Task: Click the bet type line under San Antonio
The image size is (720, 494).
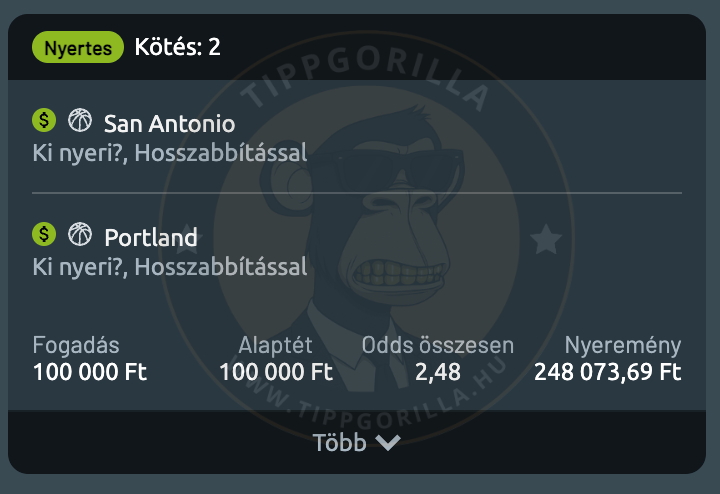Action: (169, 154)
